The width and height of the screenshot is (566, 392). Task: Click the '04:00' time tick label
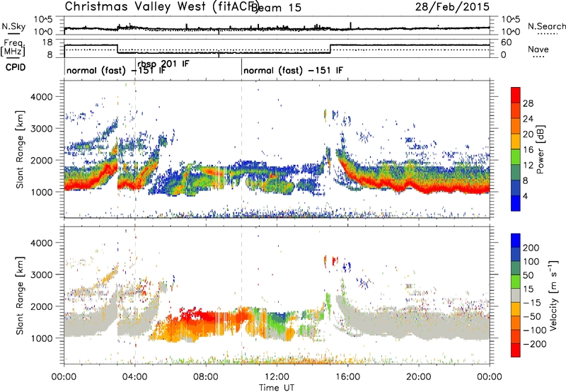[x=135, y=377]
